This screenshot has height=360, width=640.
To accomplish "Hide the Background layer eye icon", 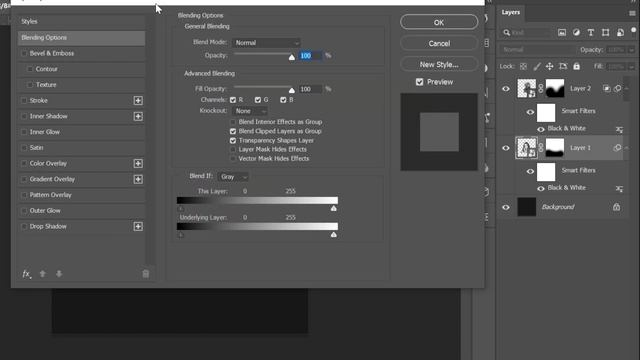I will click(x=506, y=207).
